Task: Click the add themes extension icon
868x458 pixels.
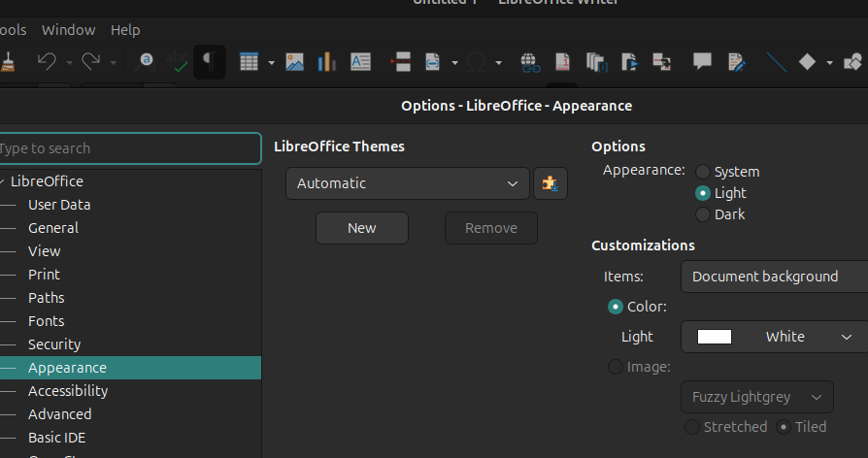Action: pos(551,183)
